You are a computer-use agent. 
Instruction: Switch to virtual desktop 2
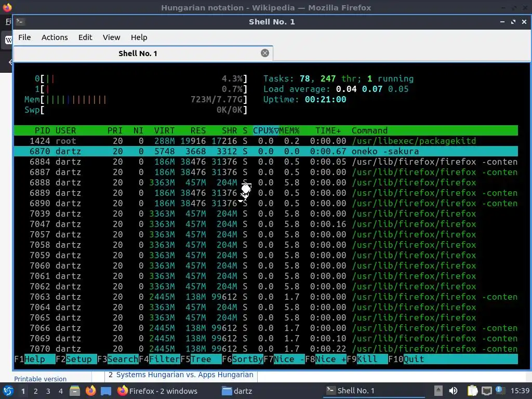(36, 391)
